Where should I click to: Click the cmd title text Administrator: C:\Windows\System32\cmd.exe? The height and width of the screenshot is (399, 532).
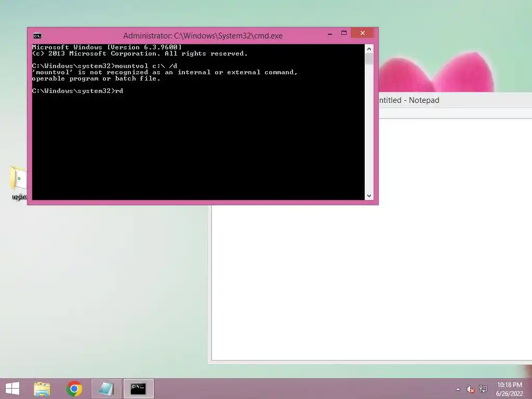pyautogui.click(x=203, y=36)
